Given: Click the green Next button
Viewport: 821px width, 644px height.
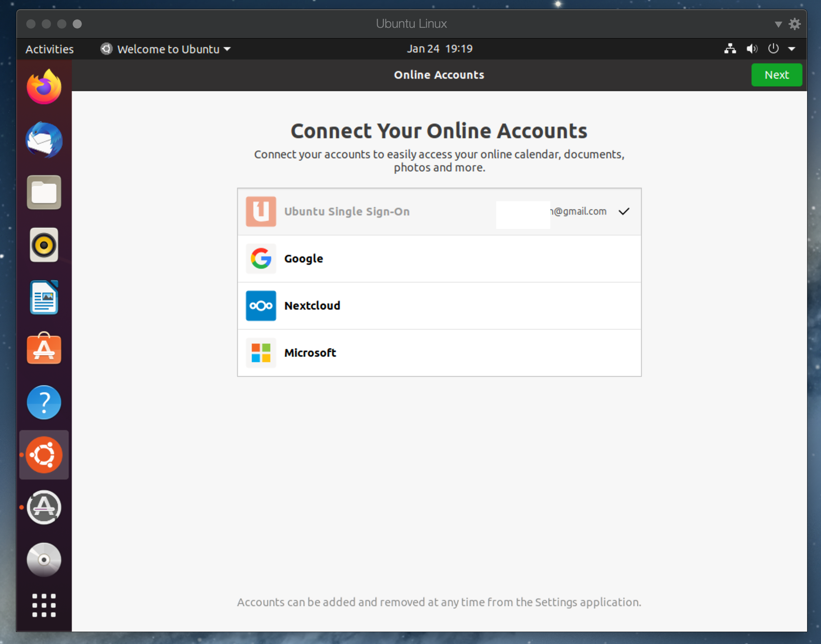Looking at the screenshot, I should [x=776, y=75].
